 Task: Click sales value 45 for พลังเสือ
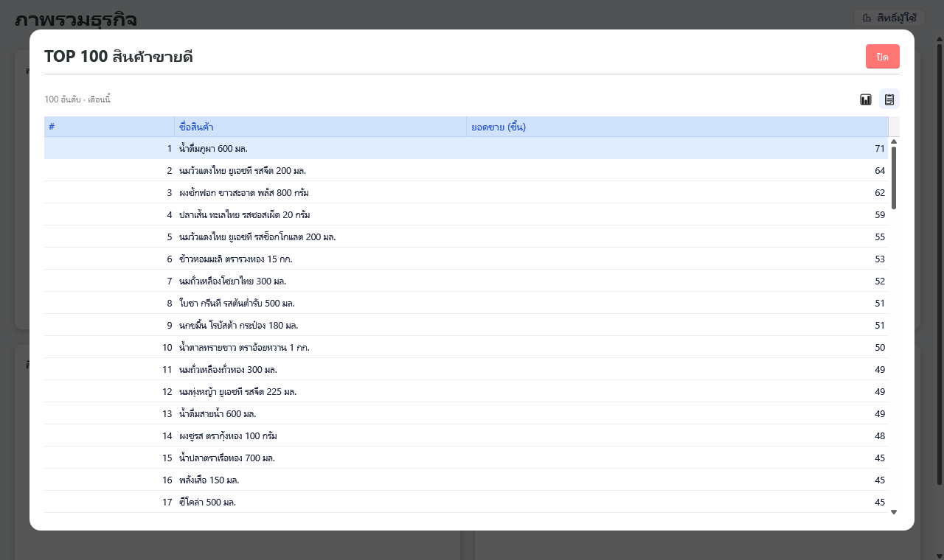[879, 480]
